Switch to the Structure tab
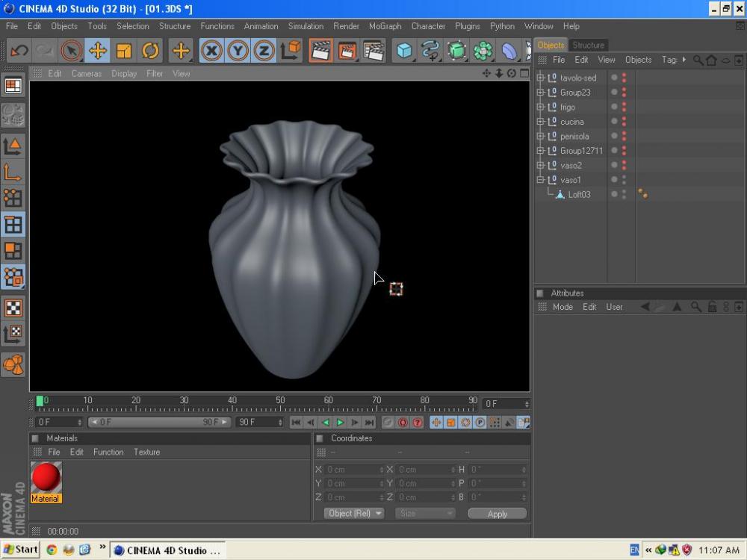Viewport: 747px width, 560px height. point(589,45)
